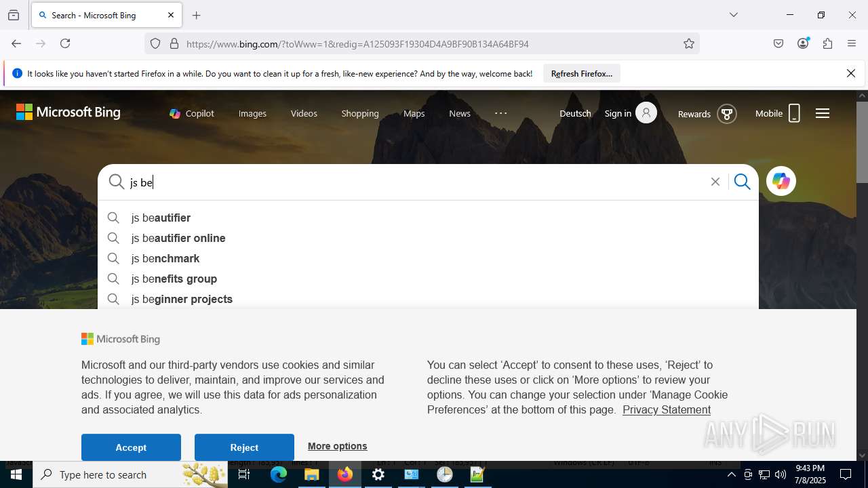The width and height of the screenshot is (868, 488).
Task: Go back one page
Action: click(x=16, y=43)
